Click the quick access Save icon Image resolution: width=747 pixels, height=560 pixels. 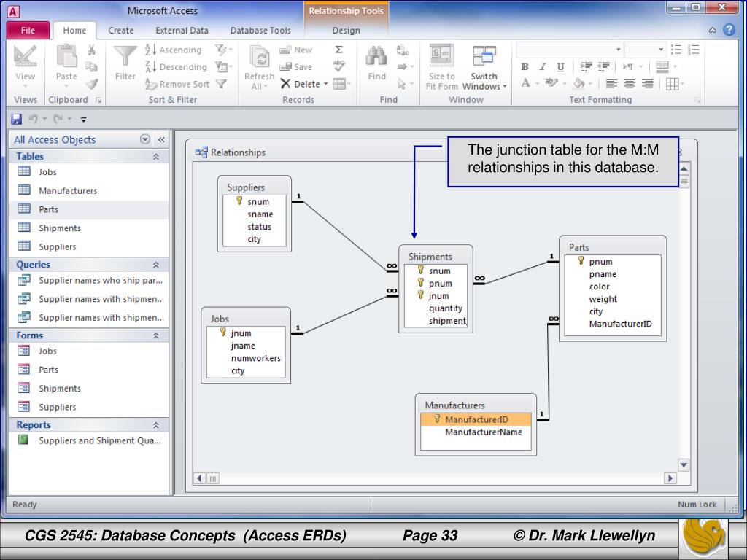(x=16, y=119)
